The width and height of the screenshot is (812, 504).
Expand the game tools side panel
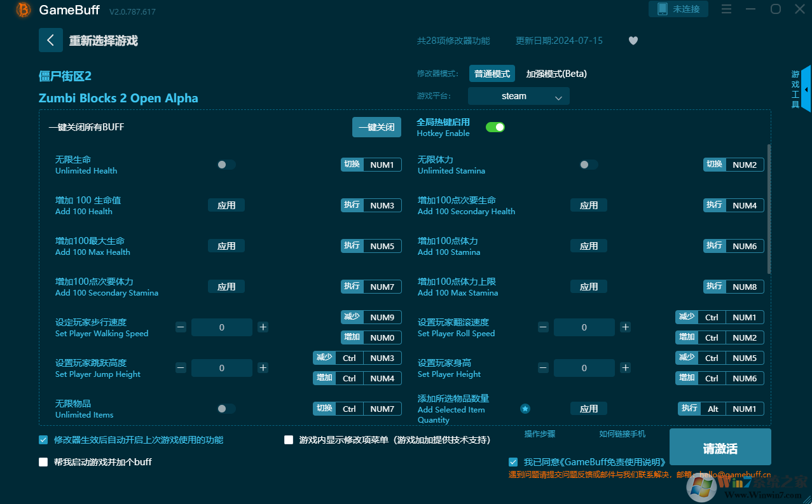[x=806, y=90]
